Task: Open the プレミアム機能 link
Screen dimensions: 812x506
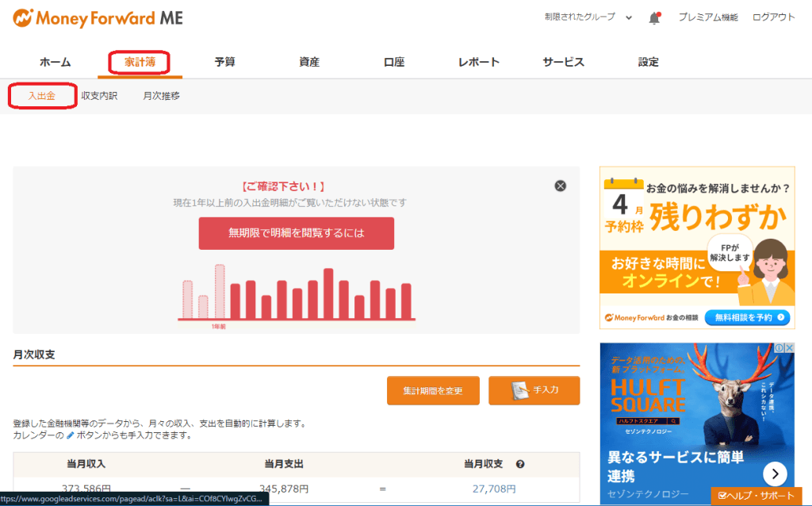Action: 707,17
